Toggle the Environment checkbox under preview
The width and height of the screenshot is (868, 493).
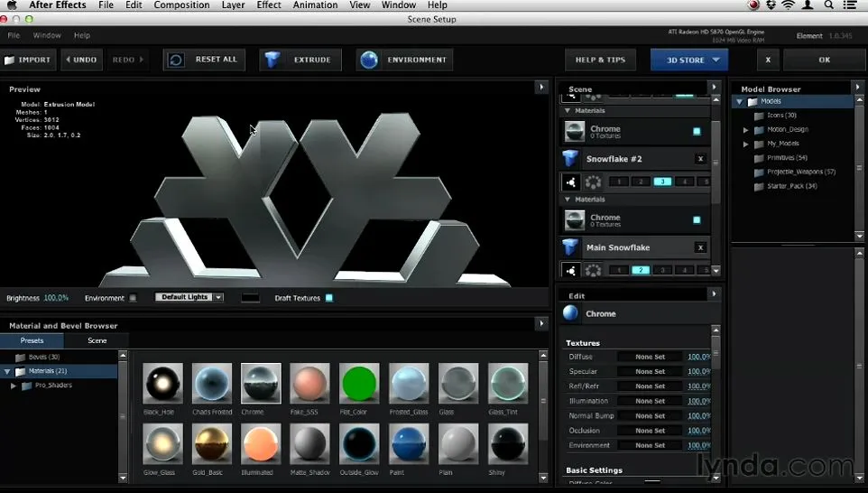133,298
